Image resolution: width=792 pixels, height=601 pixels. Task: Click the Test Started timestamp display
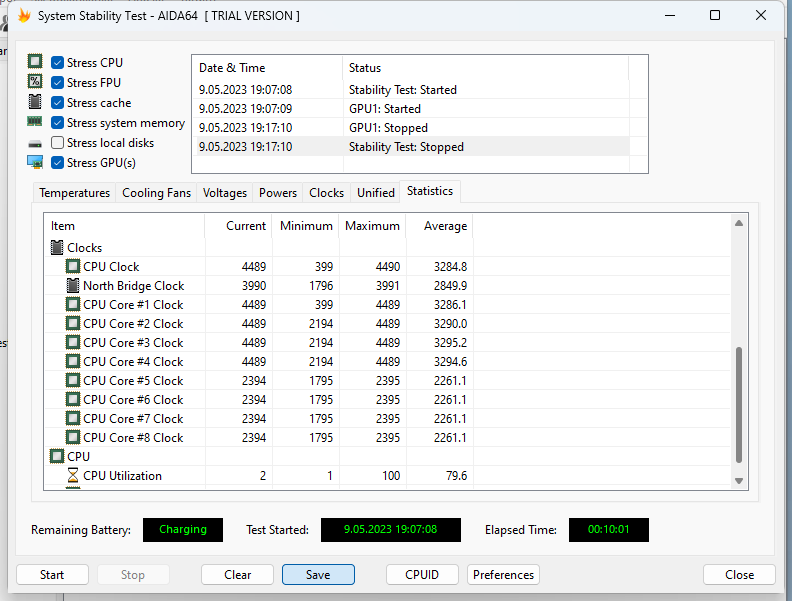(390, 530)
